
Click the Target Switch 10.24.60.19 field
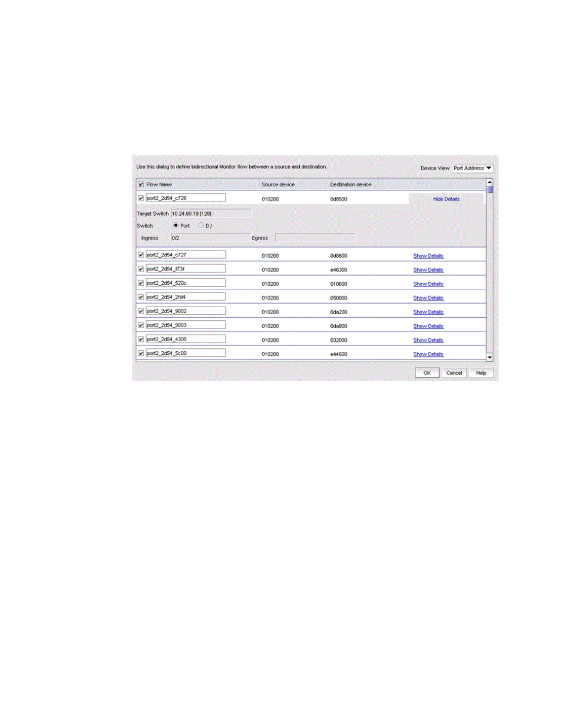211,213
